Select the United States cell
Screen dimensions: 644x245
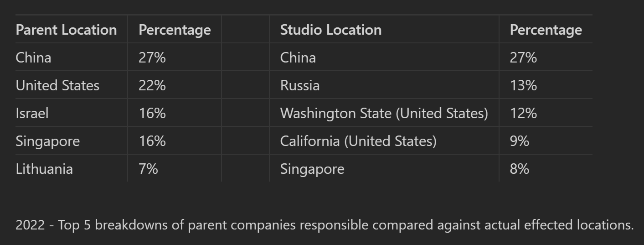click(x=57, y=85)
